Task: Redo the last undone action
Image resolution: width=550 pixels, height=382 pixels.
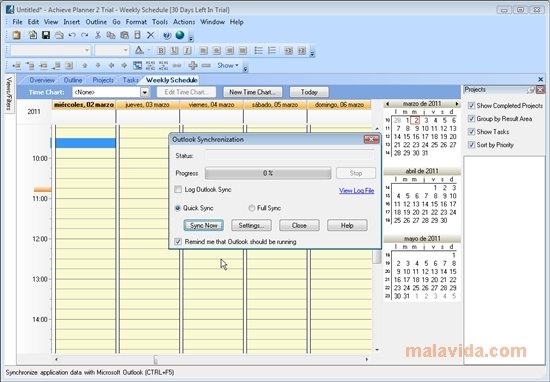Action: click(85, 35)
